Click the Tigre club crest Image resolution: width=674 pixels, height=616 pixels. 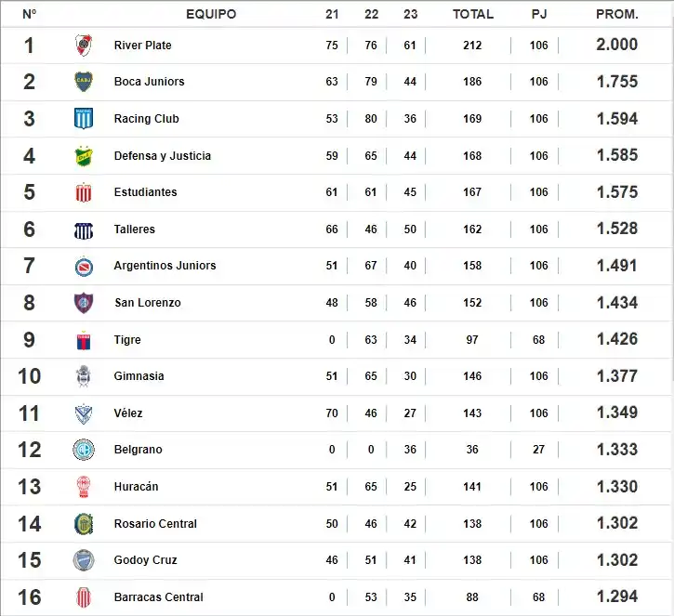[84, 340]
